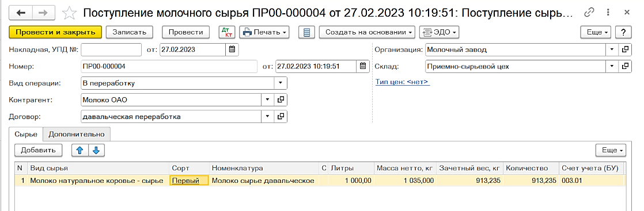Click the Номер field ПР00-000004
Image resolution: width=644 pixels, height=211 pixels.
coord(169,66)
